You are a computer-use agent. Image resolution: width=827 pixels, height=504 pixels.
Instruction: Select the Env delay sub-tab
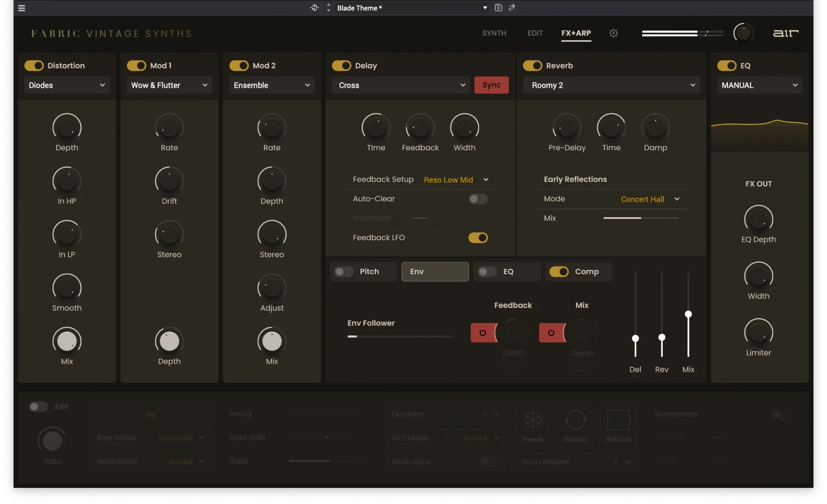click(x=435, y=272)
